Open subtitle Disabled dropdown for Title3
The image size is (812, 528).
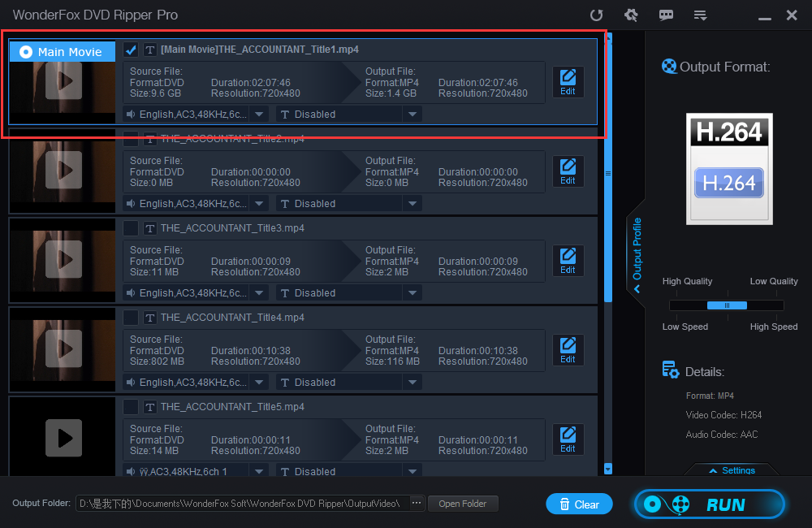pyautogui.click(x=412, y=293)
